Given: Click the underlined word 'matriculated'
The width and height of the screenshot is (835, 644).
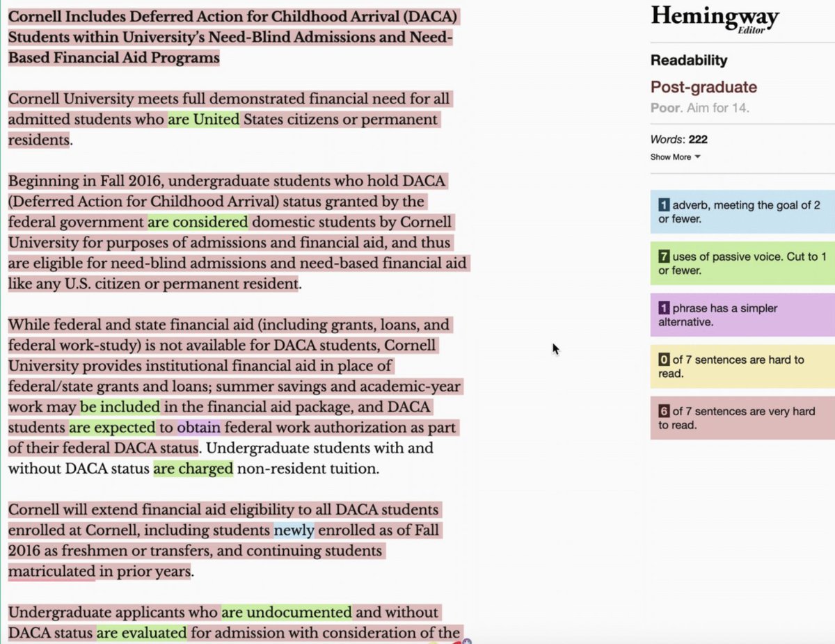Looking at the screenshot, I should coord(51,572).
